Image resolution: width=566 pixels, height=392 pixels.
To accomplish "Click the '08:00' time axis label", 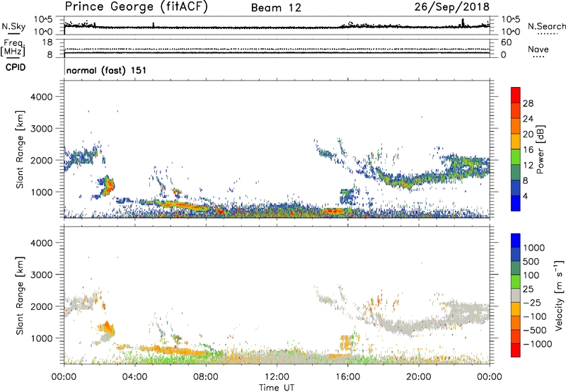I will tap(206, 377).
